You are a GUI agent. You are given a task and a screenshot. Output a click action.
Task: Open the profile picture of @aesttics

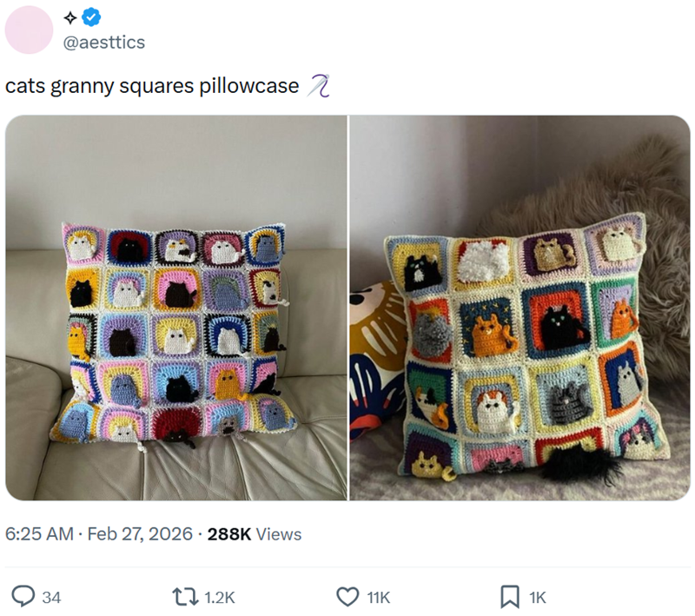coord(29,29)
